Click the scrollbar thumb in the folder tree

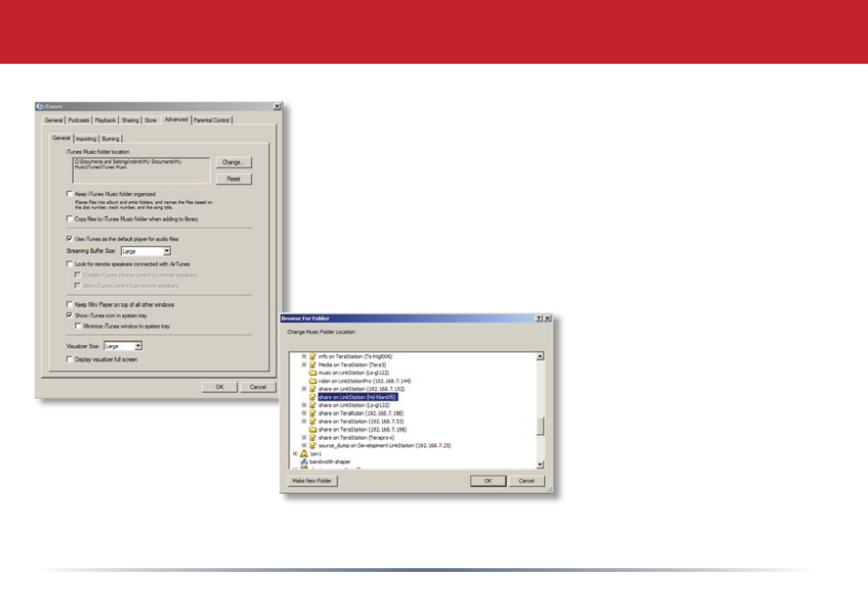[x=540, y=426]
